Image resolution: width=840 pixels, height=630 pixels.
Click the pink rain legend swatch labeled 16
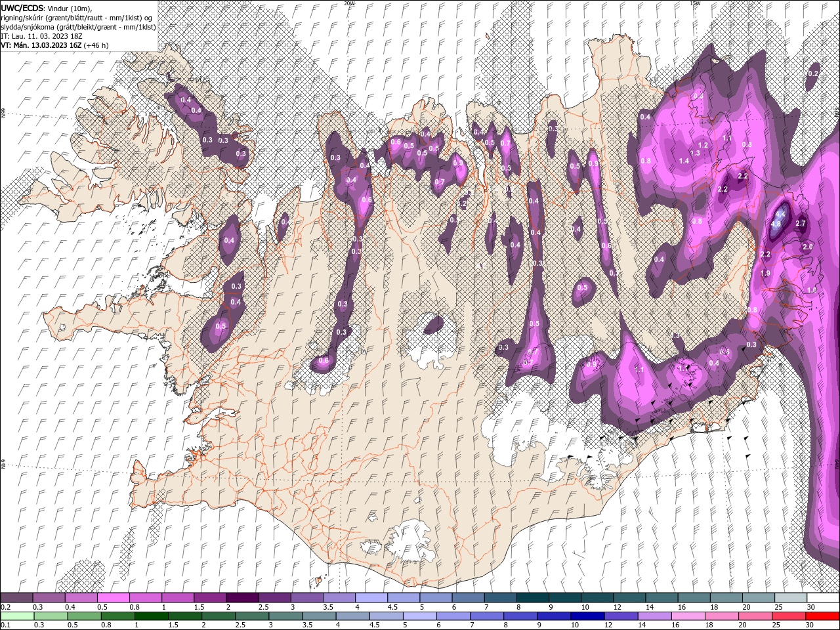[687, 616]
